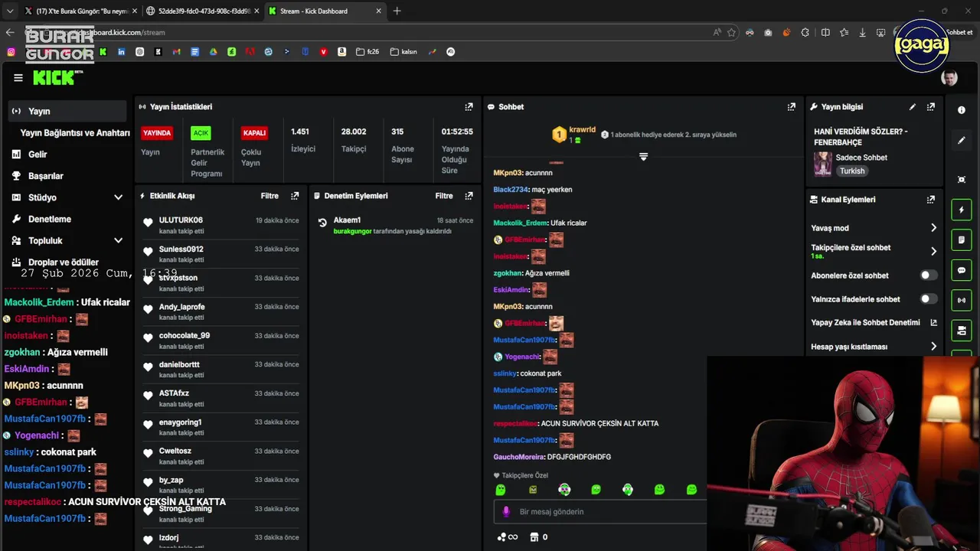Image resolution: width=980 pixels, height=551 pixels.
Task: Switch to the 52dde3f9 browser tab
Action: 202,11
